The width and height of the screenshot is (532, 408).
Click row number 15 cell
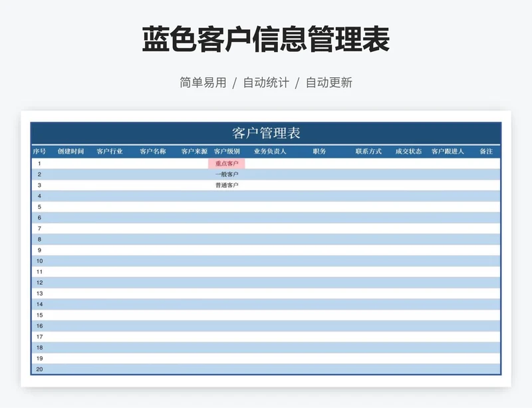pos(39,315)
